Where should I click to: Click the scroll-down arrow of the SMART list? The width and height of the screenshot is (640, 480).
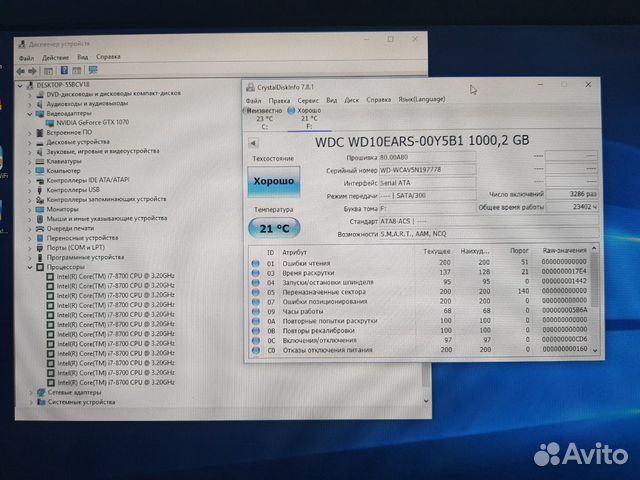(x=595, y=351)
